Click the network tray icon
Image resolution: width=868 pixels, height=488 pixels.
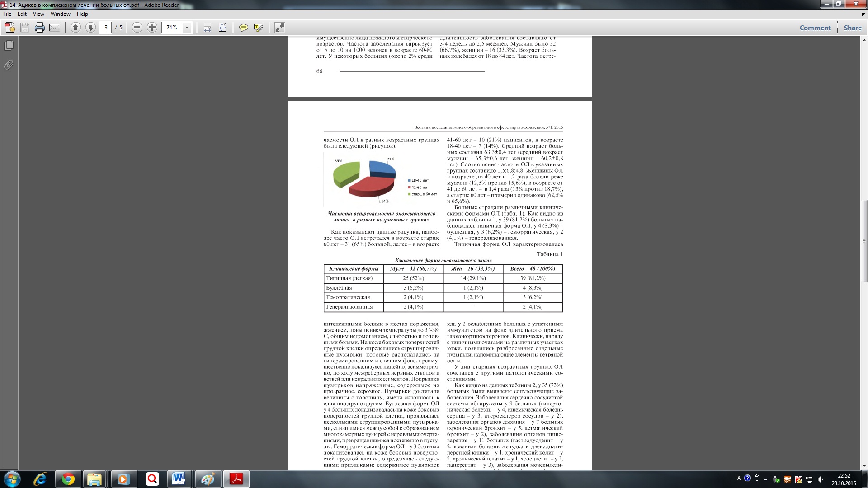click(809, 479)
